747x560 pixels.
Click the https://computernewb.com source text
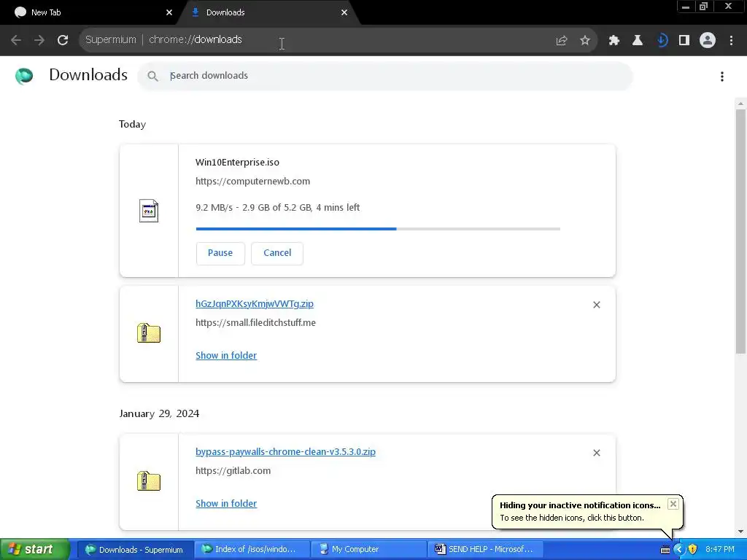tap(252, 182)
